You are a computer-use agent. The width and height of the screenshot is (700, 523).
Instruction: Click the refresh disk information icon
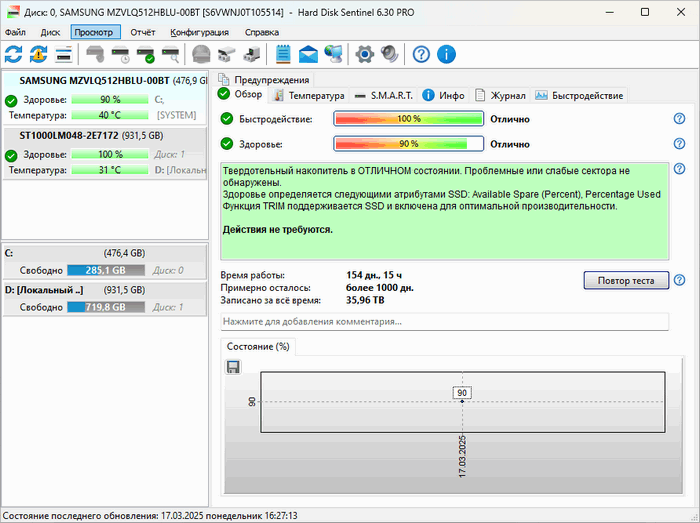(14, 54)
